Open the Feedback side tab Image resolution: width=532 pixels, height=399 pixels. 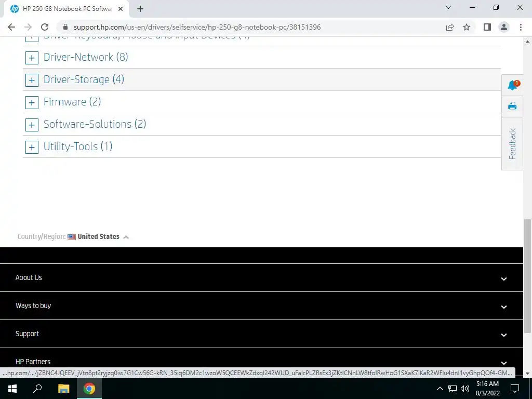tap(512, 143)
